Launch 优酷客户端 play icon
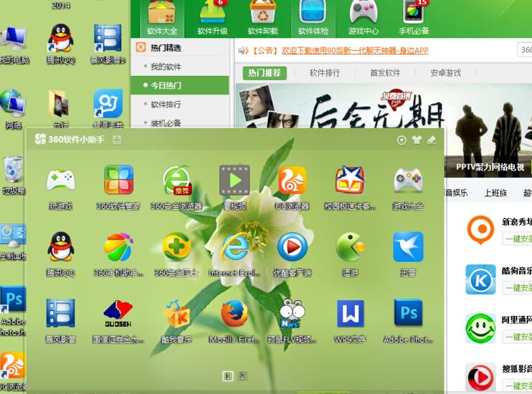 tap(292, 247)
